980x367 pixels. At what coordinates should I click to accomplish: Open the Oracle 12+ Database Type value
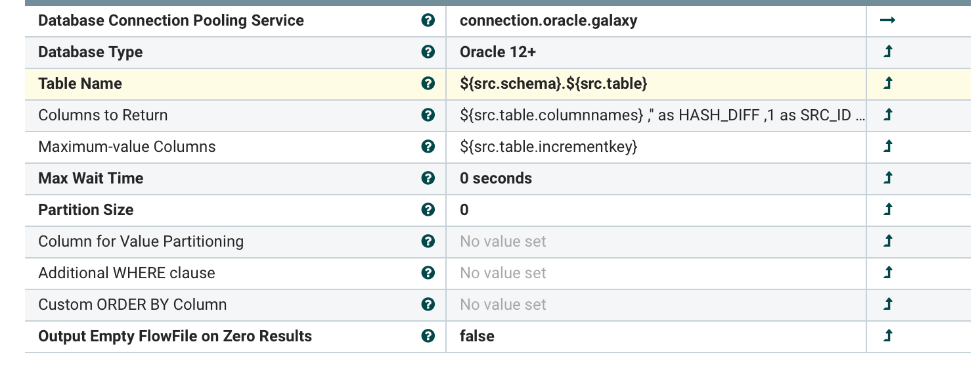click(656, 52)
